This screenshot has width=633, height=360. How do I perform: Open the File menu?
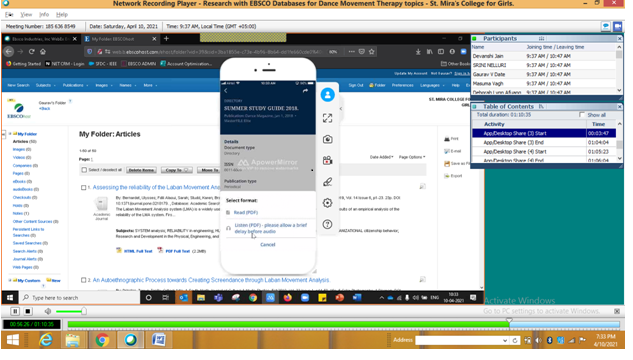[x=9, y=15]
